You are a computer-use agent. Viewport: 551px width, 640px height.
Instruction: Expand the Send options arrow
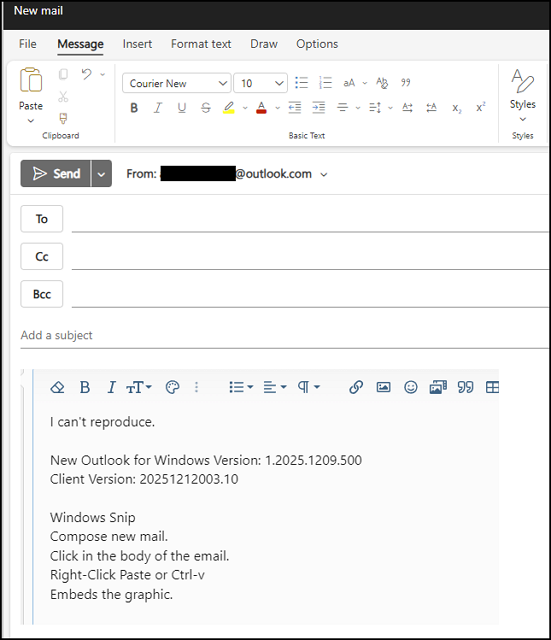101,173
